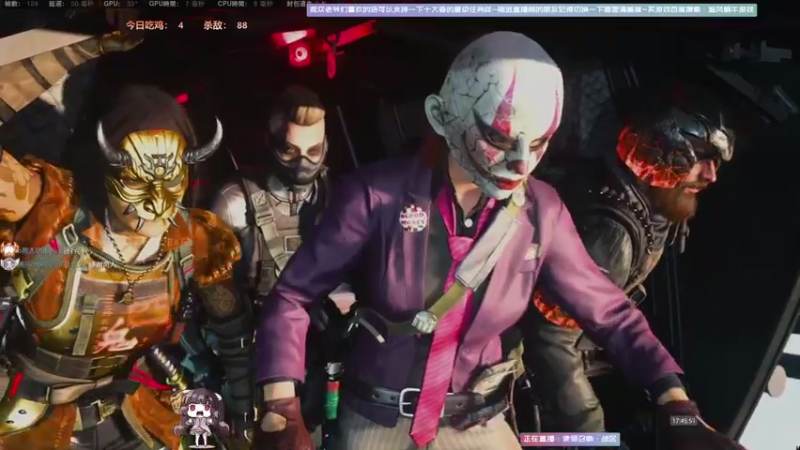
Task: Click the top chat user's avatar badge
Action: 9,250
